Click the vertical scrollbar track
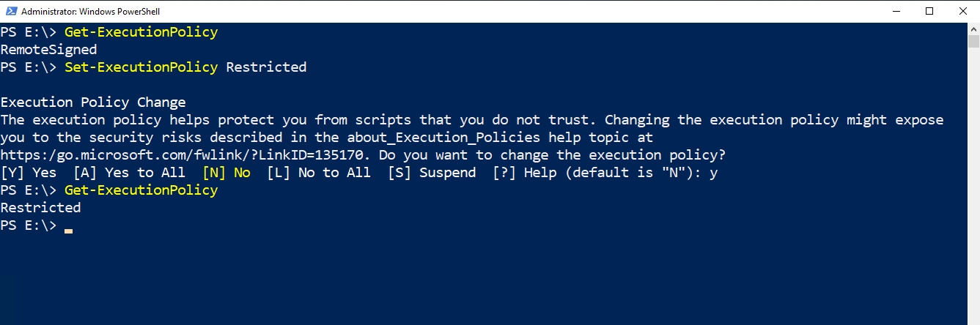 (x=973, y=183)
